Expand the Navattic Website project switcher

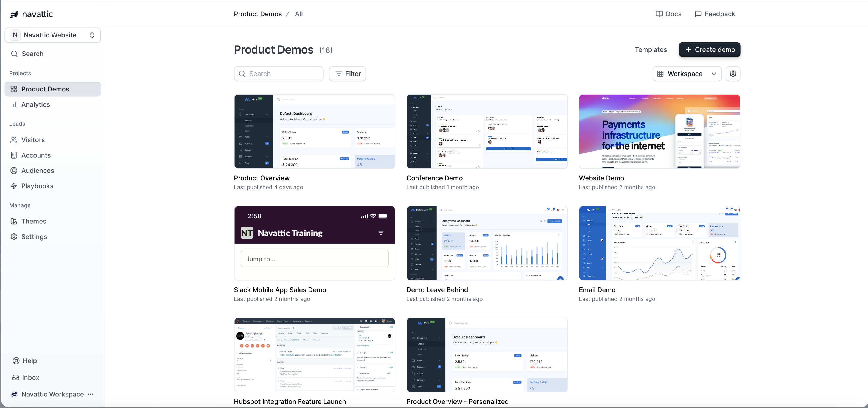tap(52, 35)
